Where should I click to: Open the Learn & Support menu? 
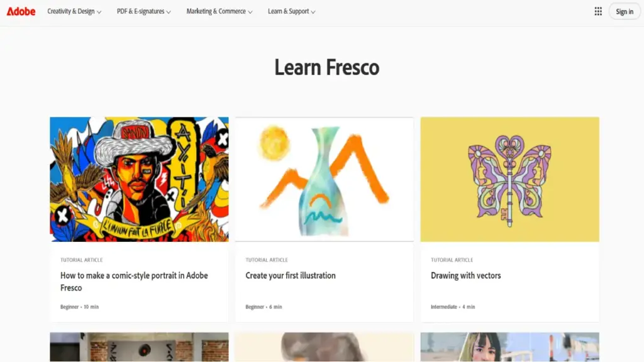tap(291, 11)
